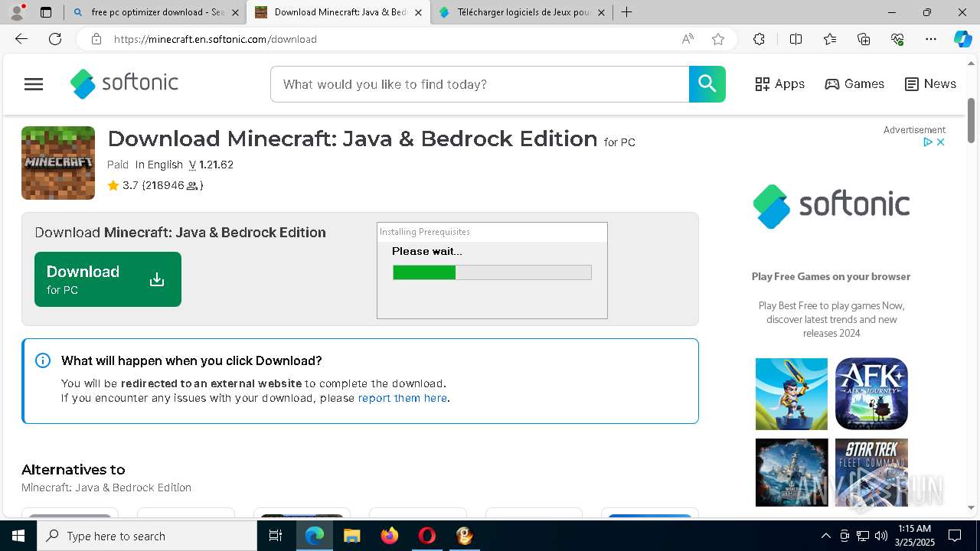Image resolution: width=980 pixels, height=551 pixels.
Task: Open the Split screen icon
Action: point(795,39)
